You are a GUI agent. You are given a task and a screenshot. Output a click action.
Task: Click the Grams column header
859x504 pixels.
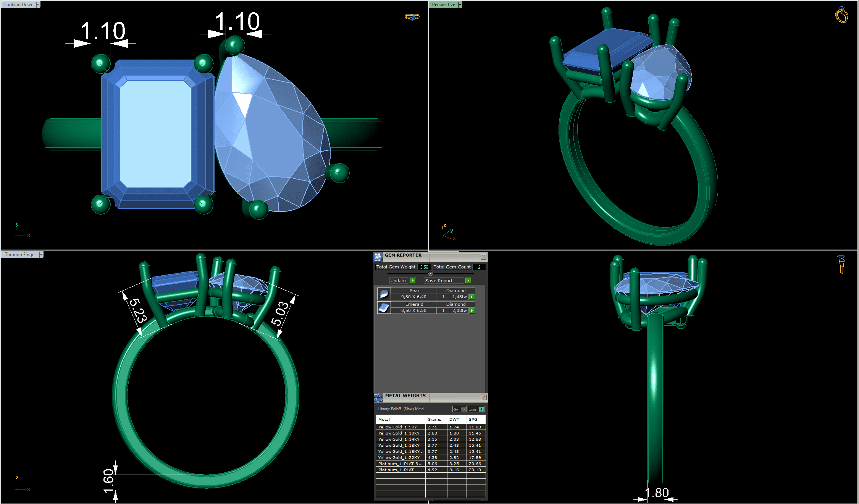coord(434,420)
